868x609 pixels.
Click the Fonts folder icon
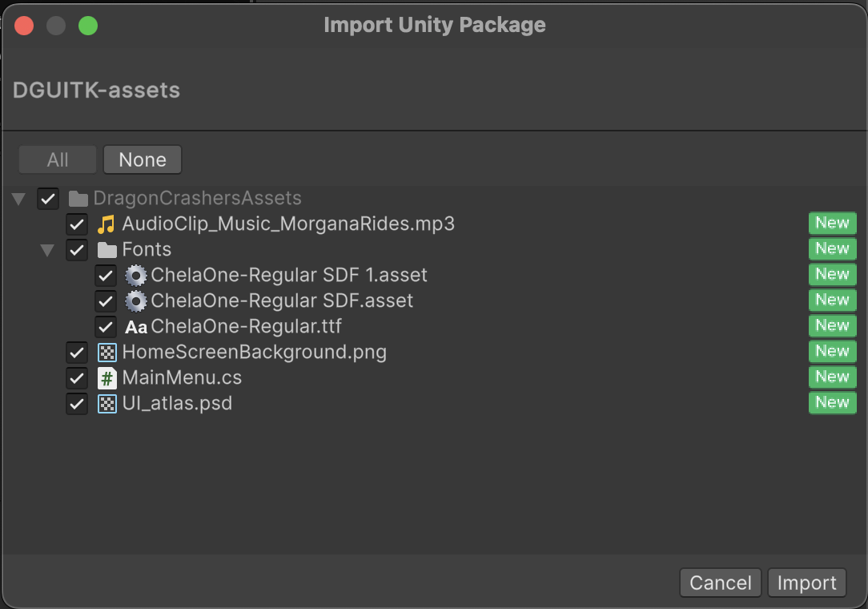tap(106, 250)
